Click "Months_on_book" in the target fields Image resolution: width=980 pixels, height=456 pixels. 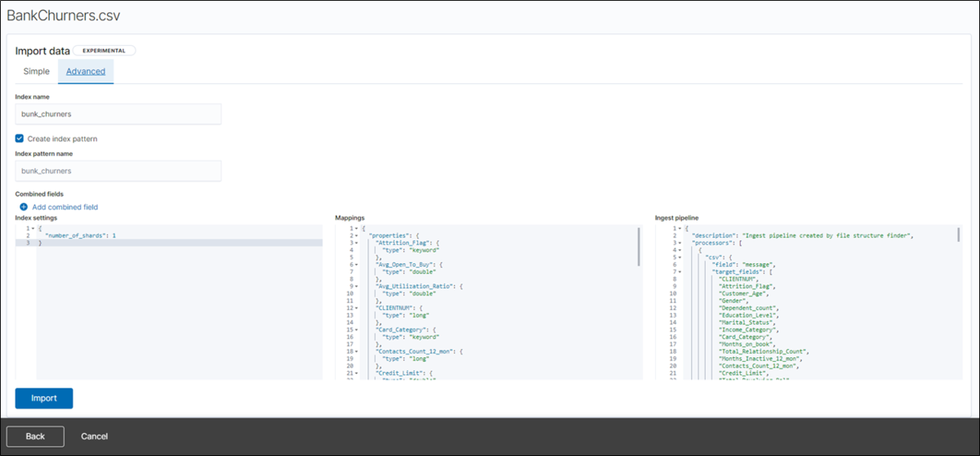(x=747, y=344)
